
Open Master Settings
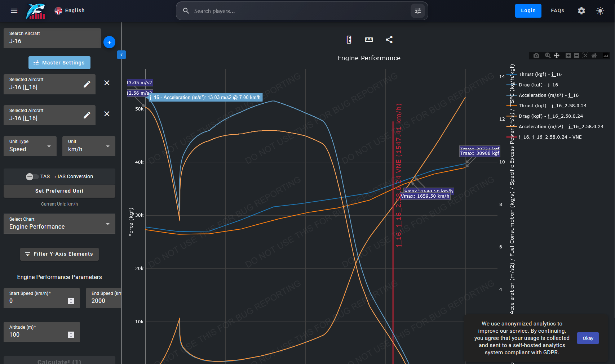click(59, 63)
